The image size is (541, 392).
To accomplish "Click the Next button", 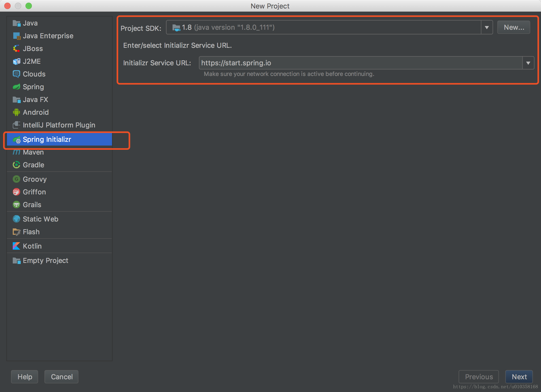I will tap(519, 377).
